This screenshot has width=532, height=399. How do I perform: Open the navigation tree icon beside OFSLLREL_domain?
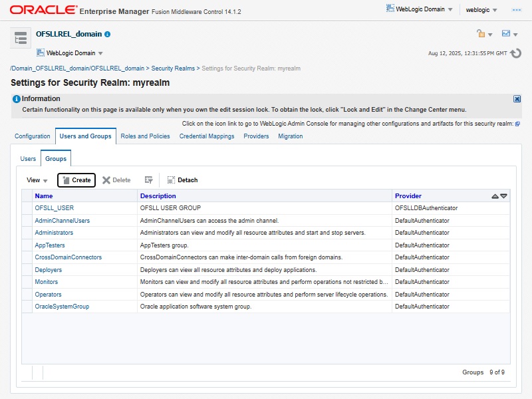click(21, 39)
